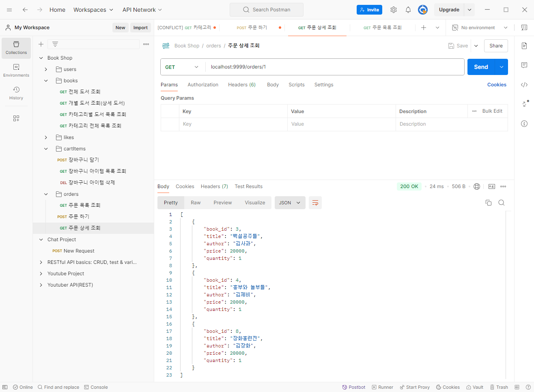Viewport: 534px width, 392px height.
Task: Open the code snippet icon
Action: coord(524,85)
